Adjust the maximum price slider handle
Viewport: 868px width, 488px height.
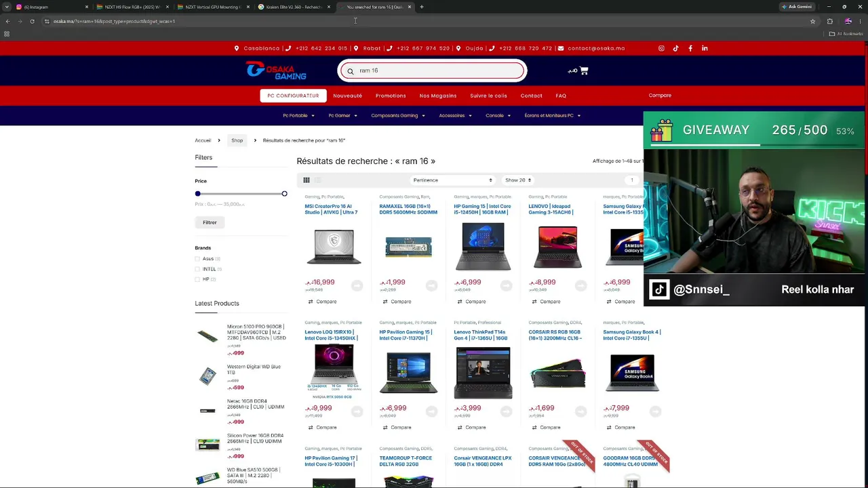(285, 194)
